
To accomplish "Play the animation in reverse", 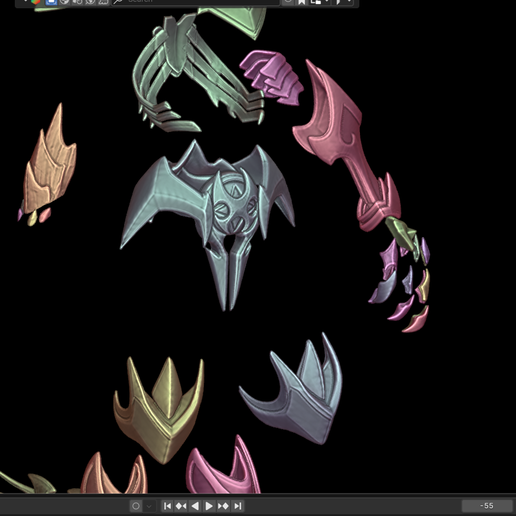I will (x=195, y=506).
